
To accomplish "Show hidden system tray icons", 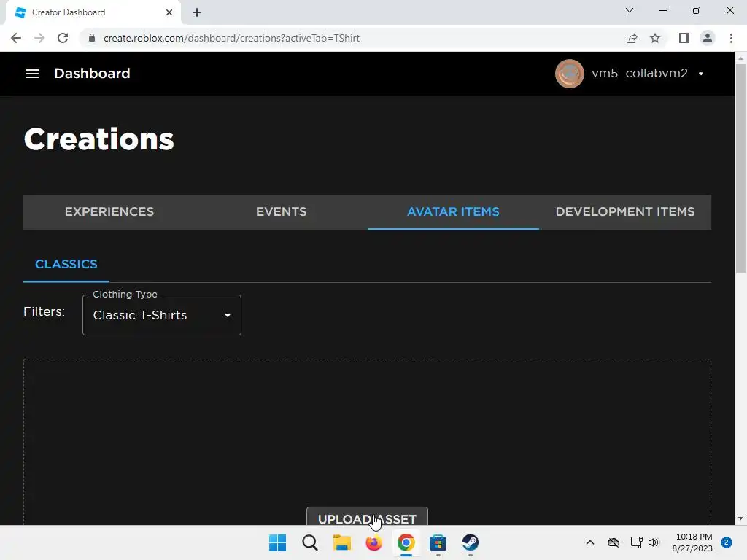I will coord(589,542).
